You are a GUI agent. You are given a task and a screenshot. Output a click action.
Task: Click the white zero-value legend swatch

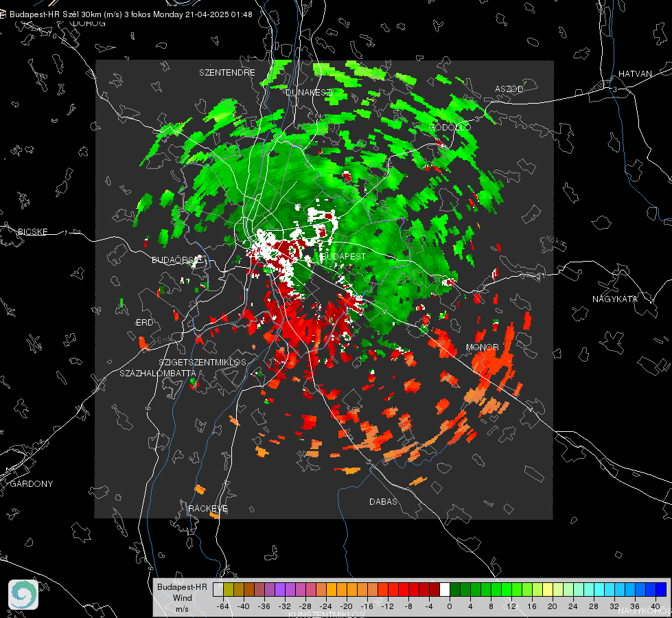pos(445,590)
